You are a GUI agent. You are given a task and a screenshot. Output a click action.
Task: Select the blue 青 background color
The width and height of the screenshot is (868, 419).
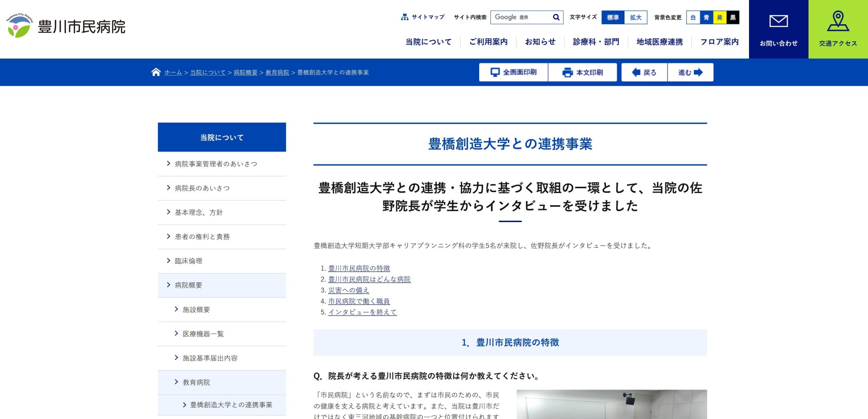(x=706, y=17)
